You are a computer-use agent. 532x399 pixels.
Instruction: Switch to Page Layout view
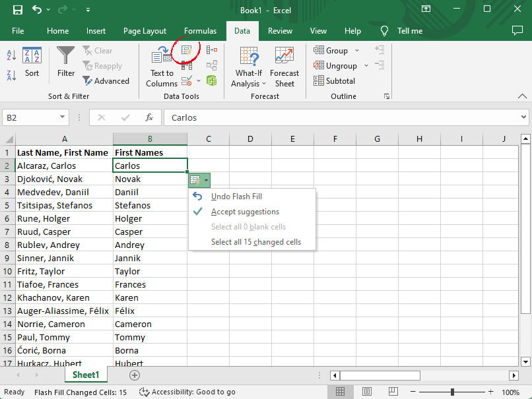click(x=367, y=392)
